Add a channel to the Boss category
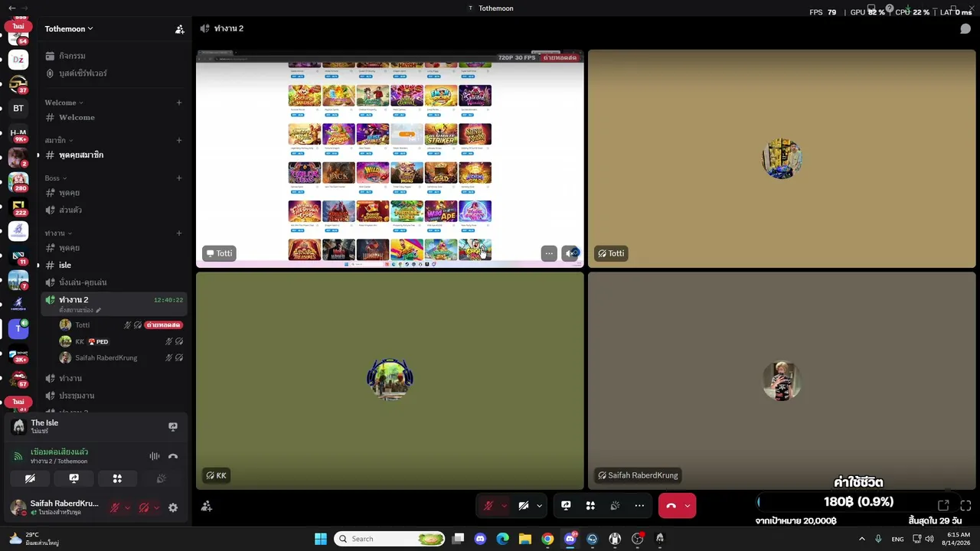980x551 pixels. (179, 178)
